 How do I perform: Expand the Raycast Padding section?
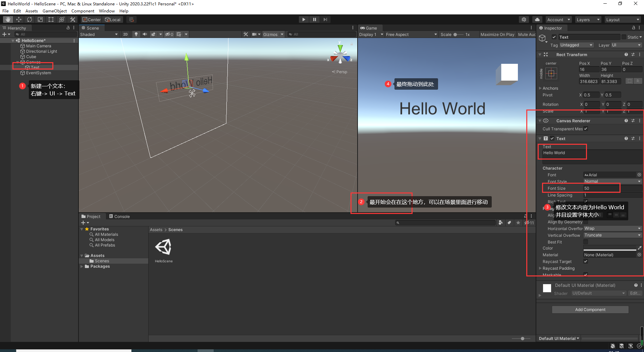click(540, 268)
